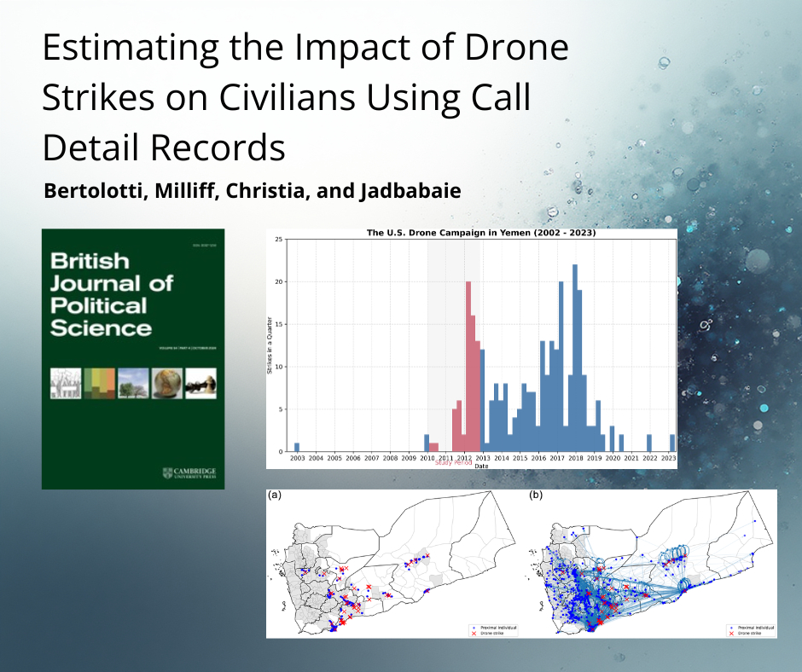Click the red Study Period label
Image resolution: width=802 pixels, height=672 pixels.
click(452, 461)
